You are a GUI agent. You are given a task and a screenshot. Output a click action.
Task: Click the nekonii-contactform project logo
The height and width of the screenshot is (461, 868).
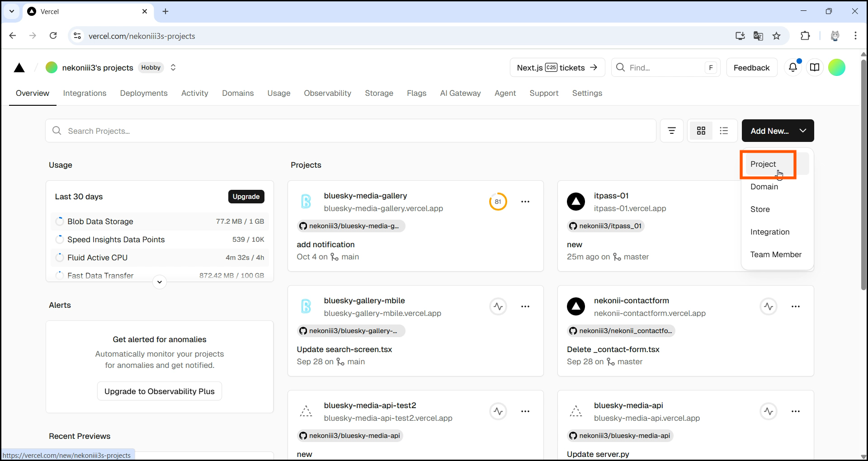[x=576, y=306]
